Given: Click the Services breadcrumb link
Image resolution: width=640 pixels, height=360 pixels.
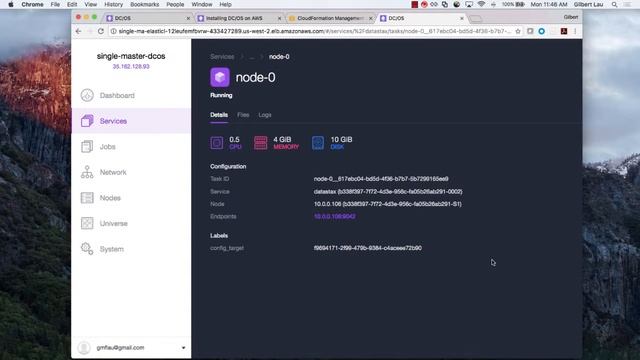Looking at the screenshot, I should point(222,57).
